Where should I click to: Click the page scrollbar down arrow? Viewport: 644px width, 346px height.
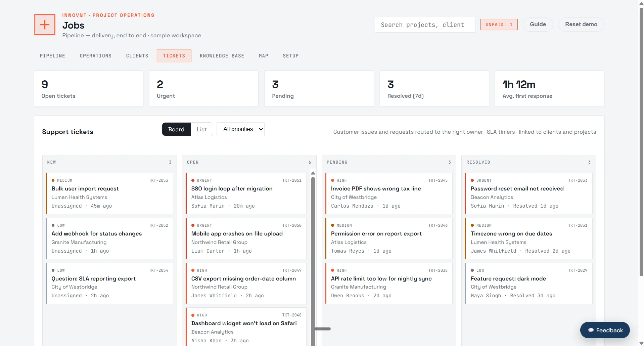pyautogui.click(x=641, y=343)
